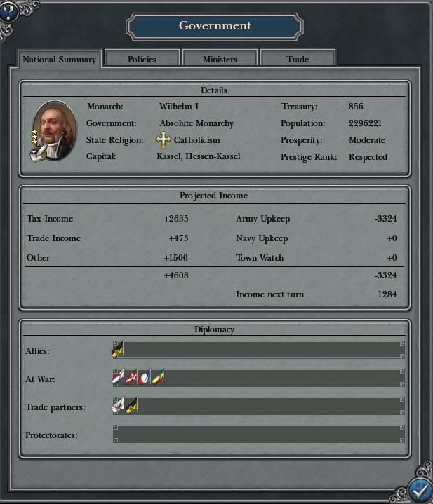Viewport: 433px width, 504px height.
Task: Select black-yellow flag in Trade partners
Action: click(131, 405)
